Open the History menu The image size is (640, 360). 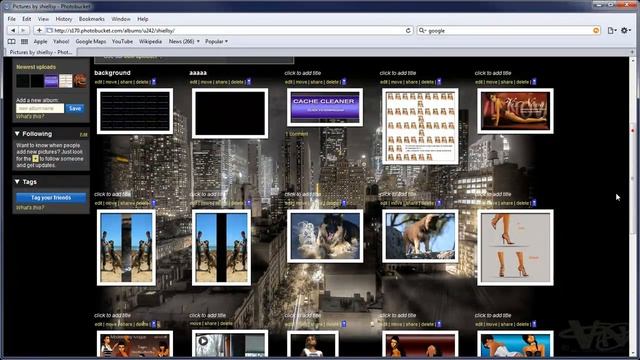64,19
